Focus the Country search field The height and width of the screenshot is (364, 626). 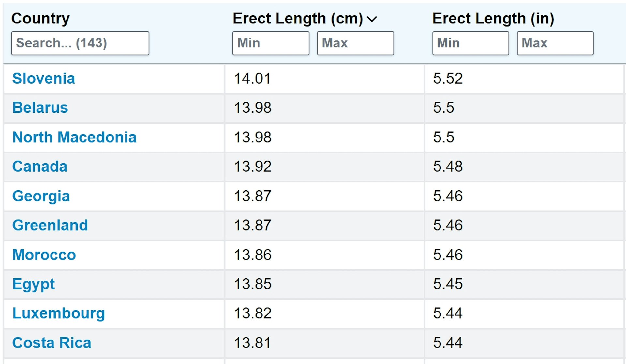[x=80, y=43]
